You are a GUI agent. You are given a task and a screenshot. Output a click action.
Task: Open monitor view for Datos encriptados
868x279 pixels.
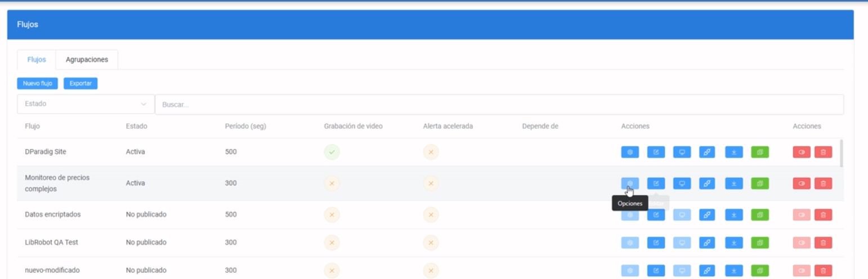click(682, 215)
